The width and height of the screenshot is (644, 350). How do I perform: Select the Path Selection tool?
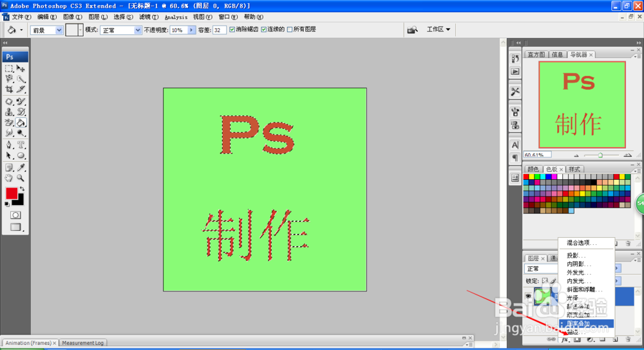[x=9, y=155]
